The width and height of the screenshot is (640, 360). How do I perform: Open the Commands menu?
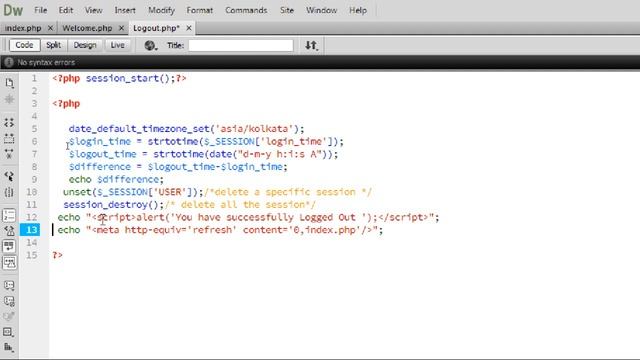[x=246, y=10]
